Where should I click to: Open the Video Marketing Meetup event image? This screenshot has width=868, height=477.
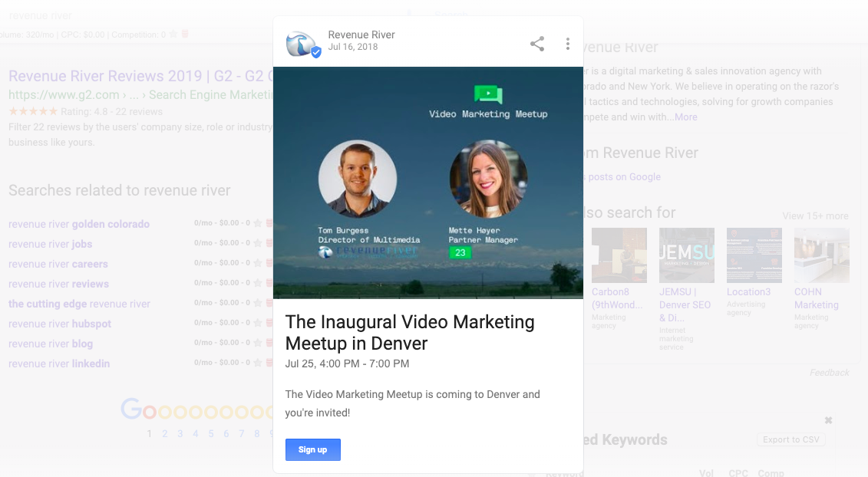coord(428,183)
